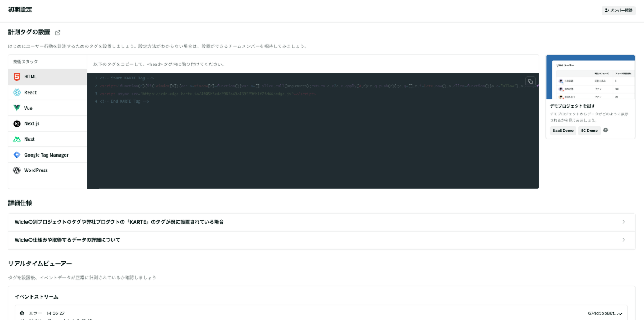Click the help question mark icon
Screen dimensions: 644x320
coord(605,130)
